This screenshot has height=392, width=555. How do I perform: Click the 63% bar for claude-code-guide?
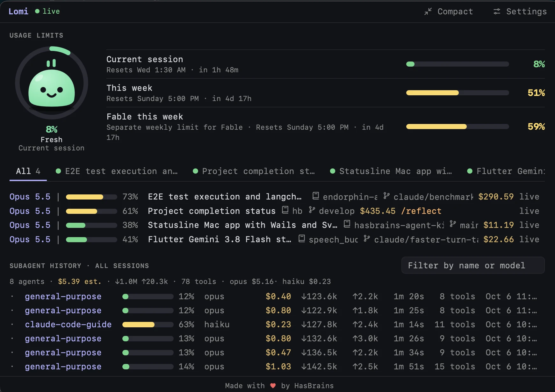148,325
